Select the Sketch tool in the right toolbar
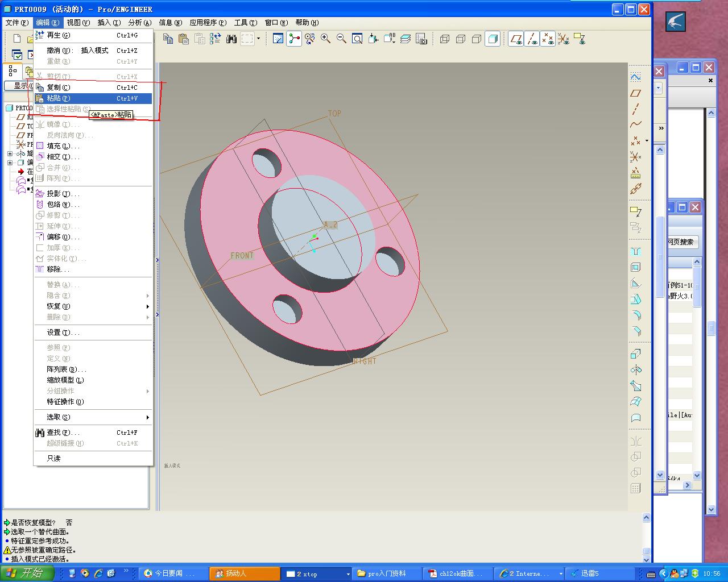This screenshot has width=728, height=582. click(x=636, y=77)
